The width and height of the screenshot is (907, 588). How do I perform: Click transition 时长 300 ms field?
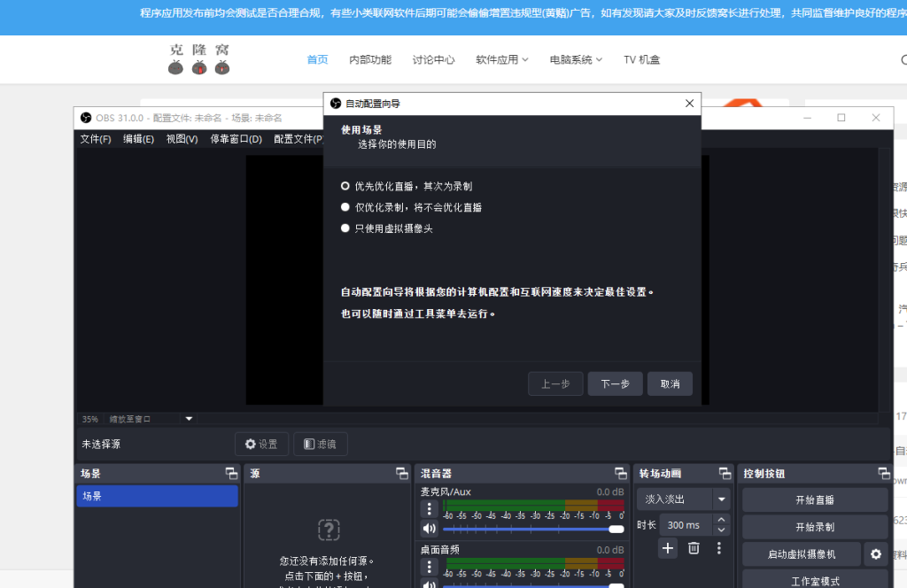tap(686, 525)
